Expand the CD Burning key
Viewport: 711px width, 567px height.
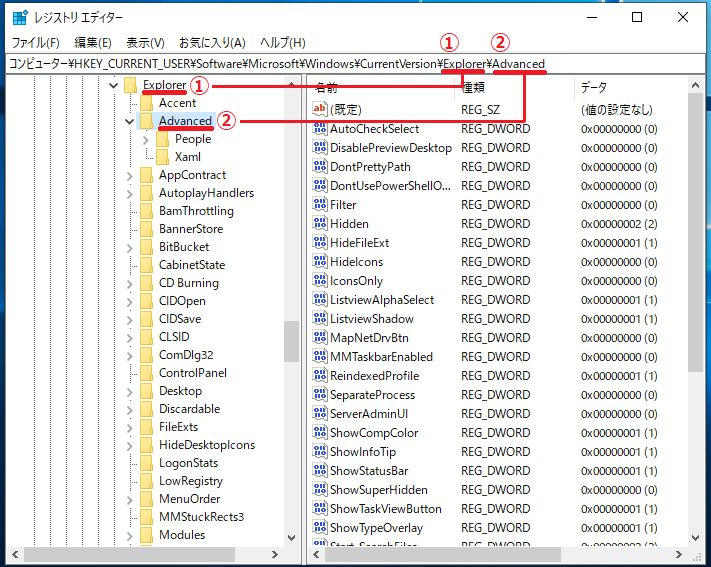coord(130,284)
